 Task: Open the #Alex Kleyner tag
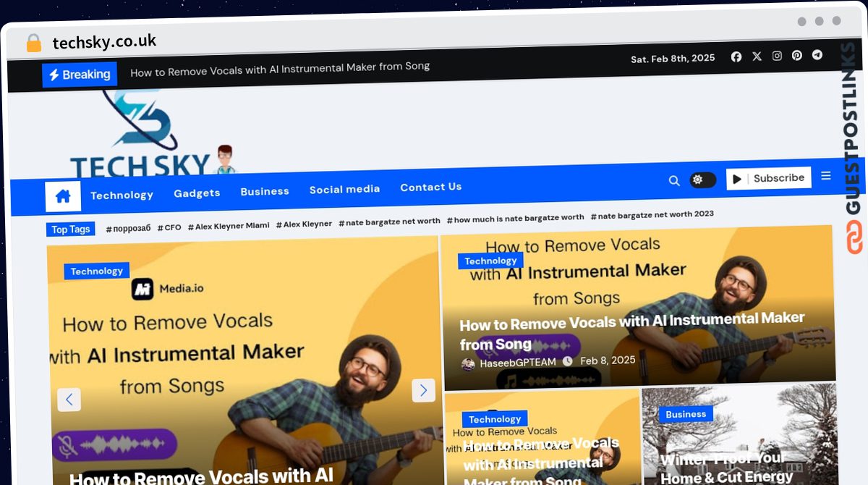pyautogui.click(x=304, y=224)
